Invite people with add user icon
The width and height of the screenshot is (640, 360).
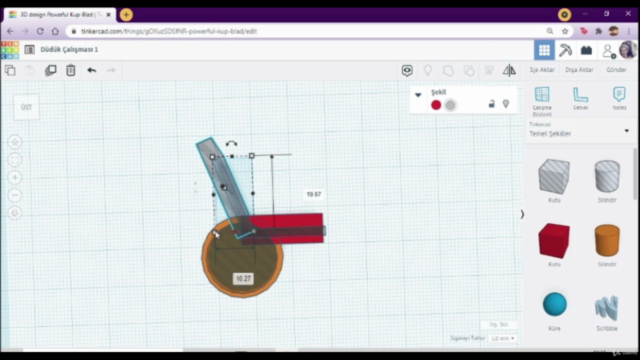(x=609, y=51)
